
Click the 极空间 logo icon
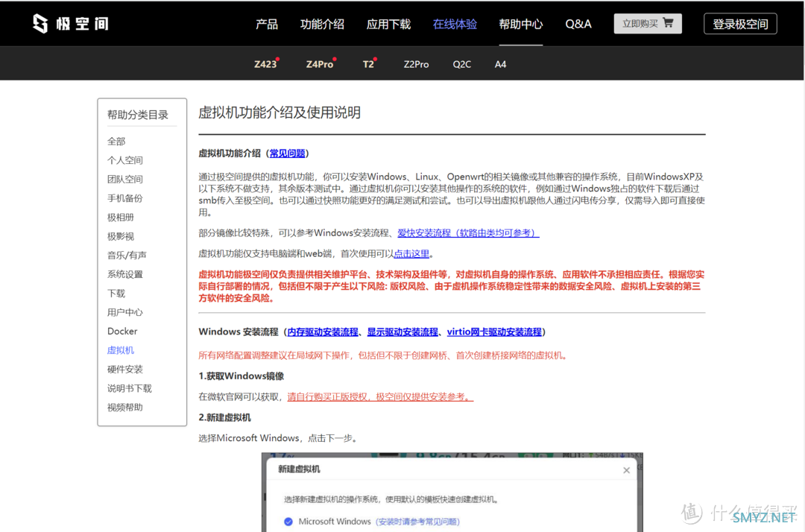coord(40,23)
